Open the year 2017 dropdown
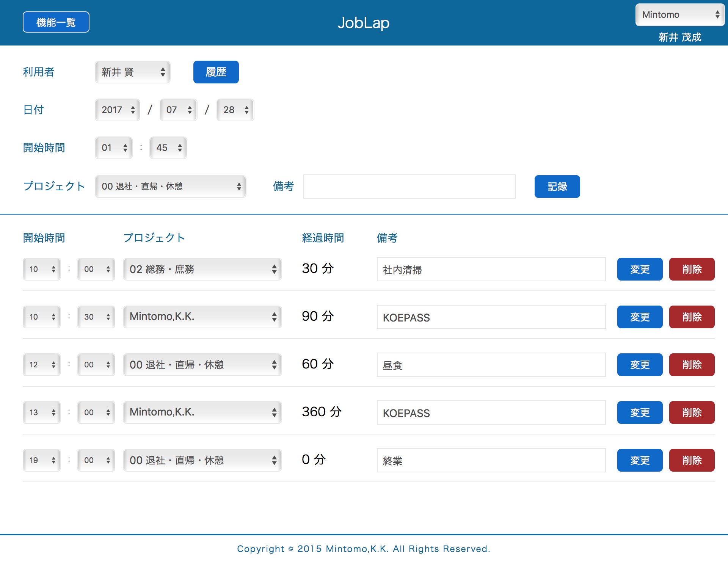The width and height of the screenshot is (728, 563). pyautogui.click(x=118, y=110)
